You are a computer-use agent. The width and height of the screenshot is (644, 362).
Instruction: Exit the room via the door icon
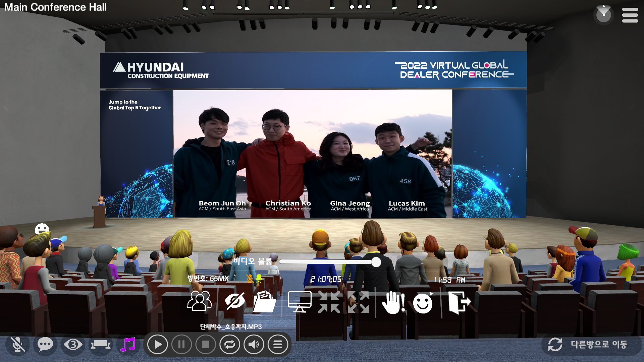pos(459,302)
